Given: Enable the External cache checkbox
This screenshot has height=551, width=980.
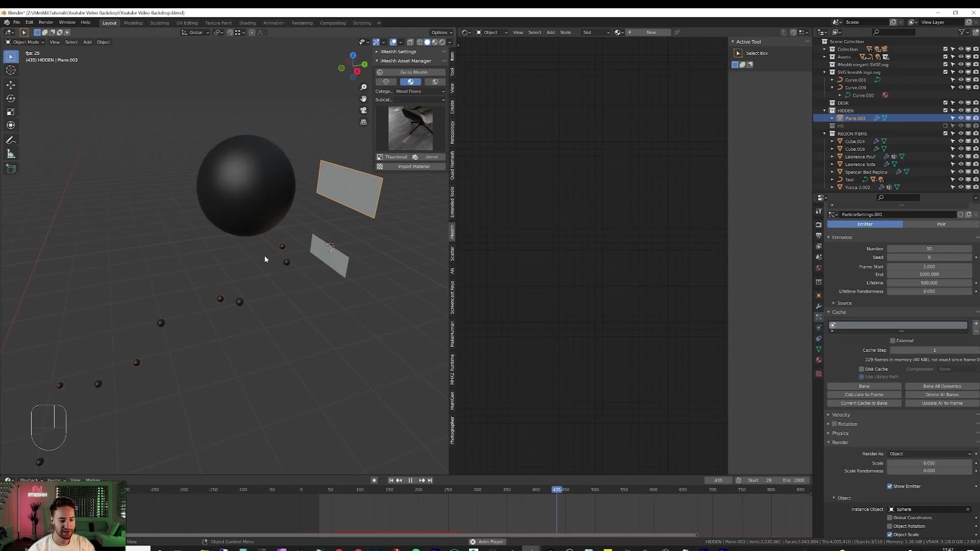Looking at the screenshot, I should coord(893,340).
